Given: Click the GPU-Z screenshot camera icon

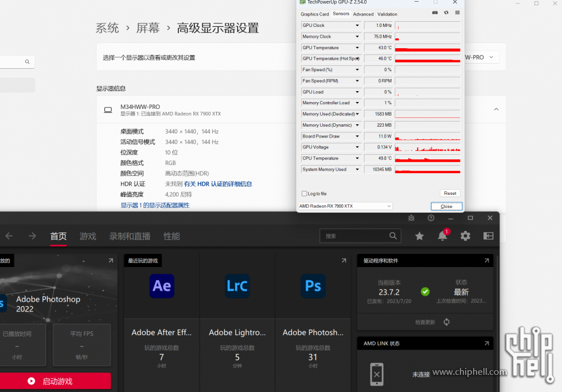Looking at the screenshot, I should [x=435, y=13].
